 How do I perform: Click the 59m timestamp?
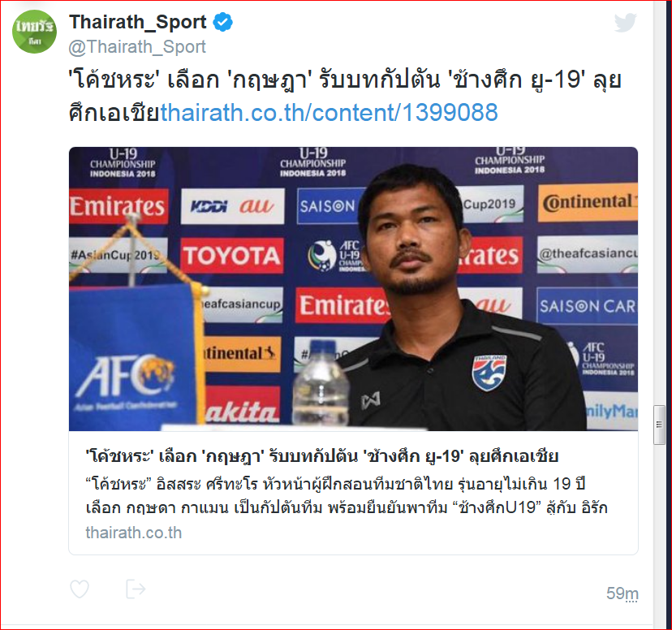(x=622, y=593)
